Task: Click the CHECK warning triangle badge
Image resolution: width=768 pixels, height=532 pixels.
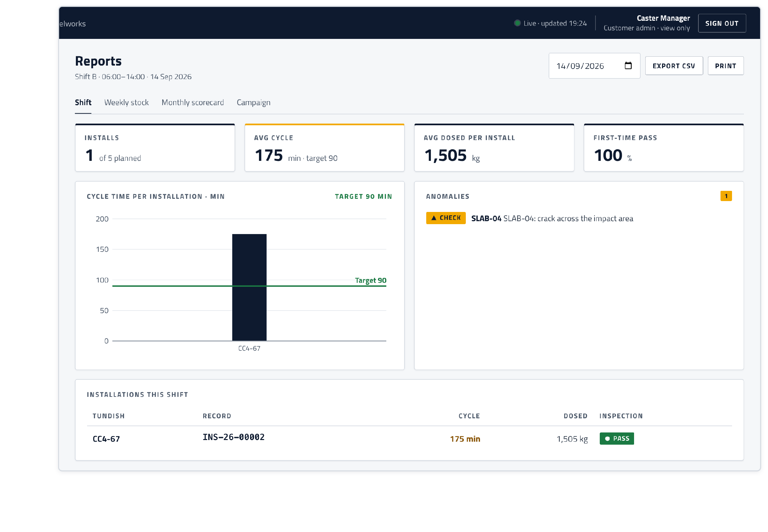Action: (445, 218)
